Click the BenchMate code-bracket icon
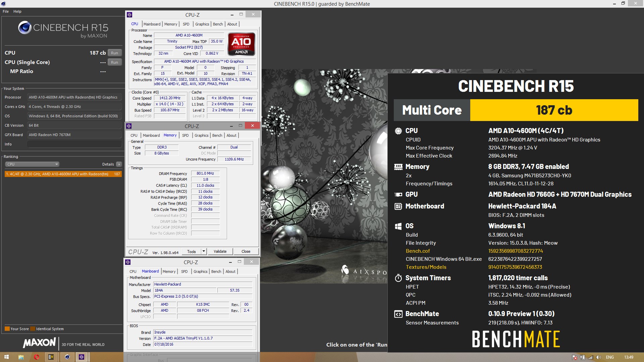Viewport: 644px width, 362px height. pos(398,314)
